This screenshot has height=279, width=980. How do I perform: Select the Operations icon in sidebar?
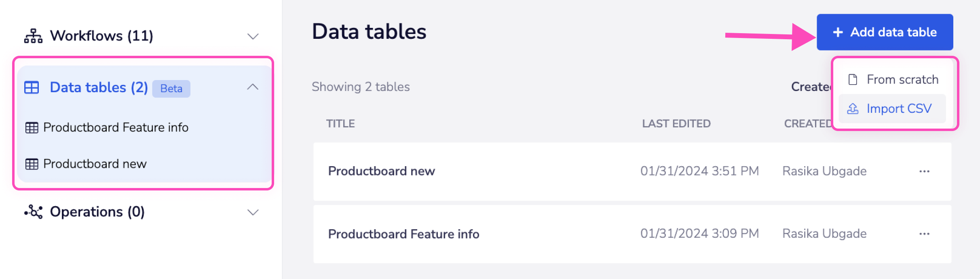(34, 211)
